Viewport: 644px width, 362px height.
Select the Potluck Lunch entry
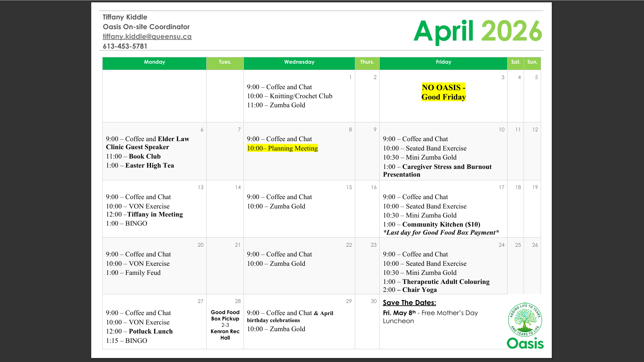pos(151,331)
